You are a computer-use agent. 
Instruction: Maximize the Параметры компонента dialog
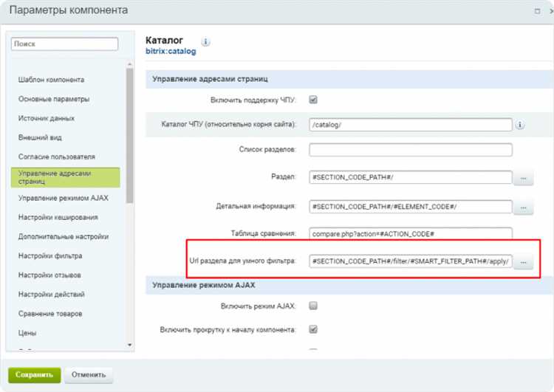coord(537,11)
